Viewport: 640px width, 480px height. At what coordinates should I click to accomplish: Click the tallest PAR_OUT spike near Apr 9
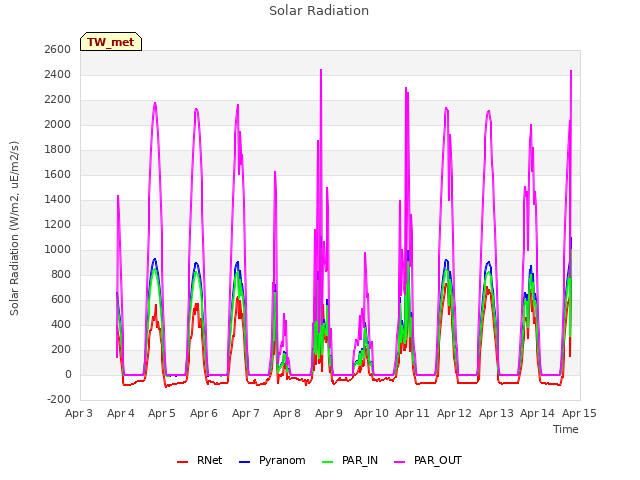click(x=321, y=70)
